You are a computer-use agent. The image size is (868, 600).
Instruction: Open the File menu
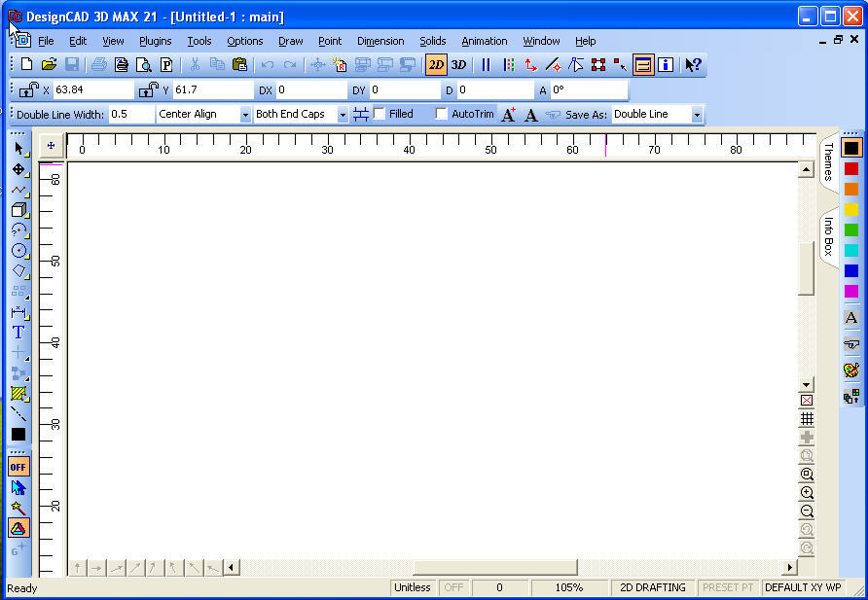click(46, 41)
